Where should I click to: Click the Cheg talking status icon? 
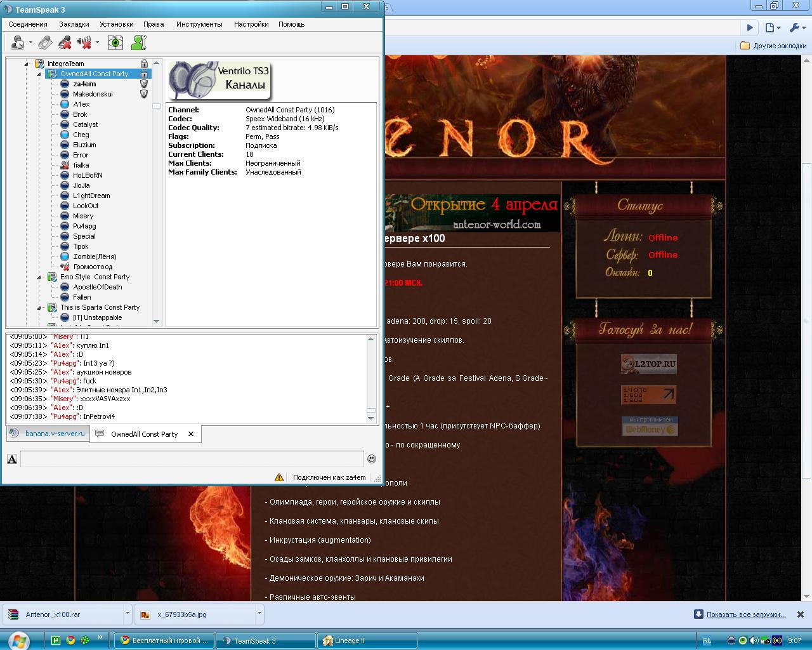[x=65, y=135]
